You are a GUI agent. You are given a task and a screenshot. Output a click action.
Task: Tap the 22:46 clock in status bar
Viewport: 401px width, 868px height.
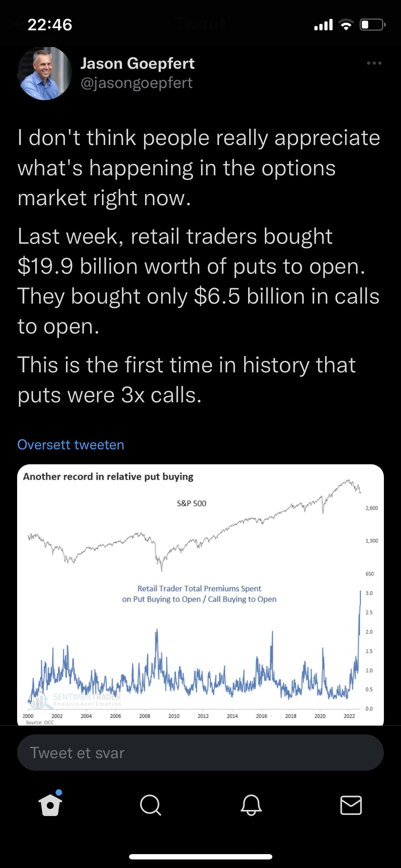click(50, 25)
